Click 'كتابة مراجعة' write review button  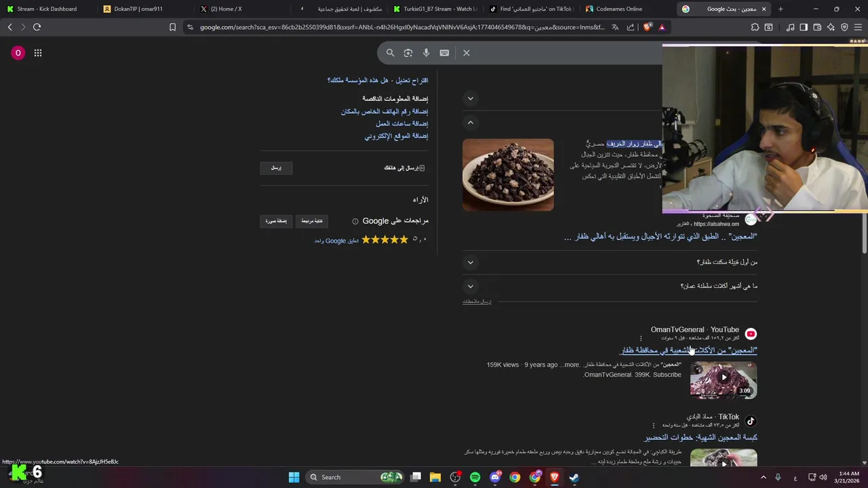(x=312, y=221)
